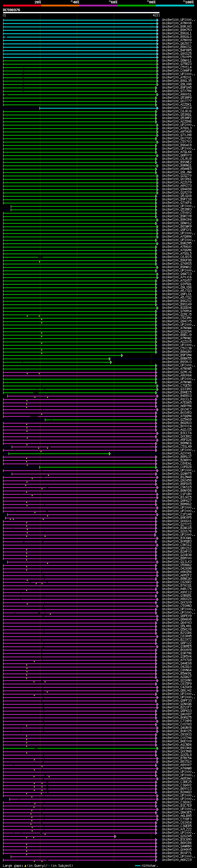
Task: Open hit UniRef100_A2ZDK1
Action: tap(177, 104)
